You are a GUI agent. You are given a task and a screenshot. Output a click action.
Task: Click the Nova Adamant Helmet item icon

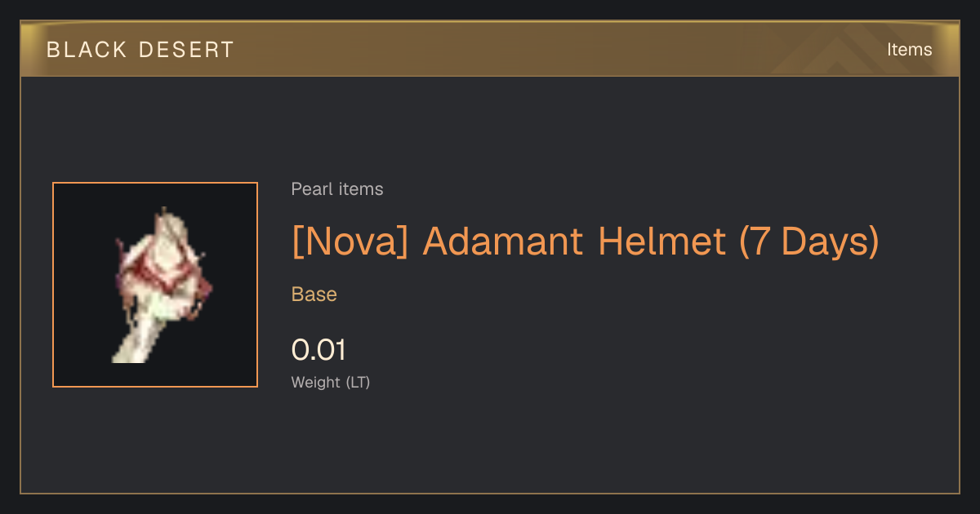tap(155, 285)
